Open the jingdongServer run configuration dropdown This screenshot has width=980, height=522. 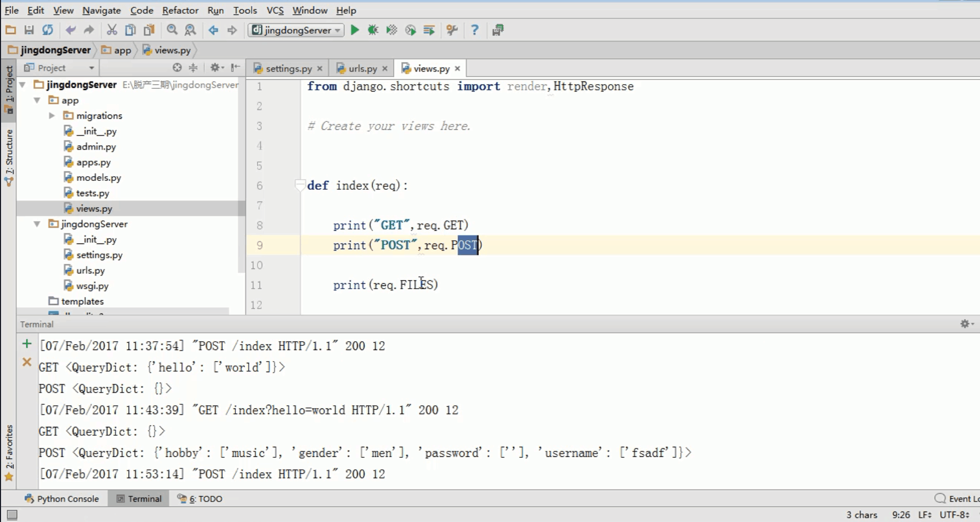click(296, 30)
